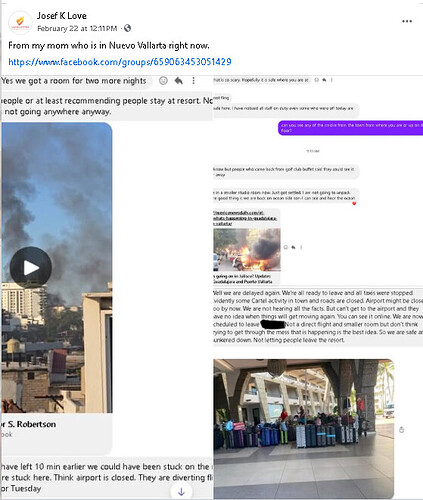Click the February 22 post timestamp
This screenshot has width=423, height=500.
coord(77,28)
